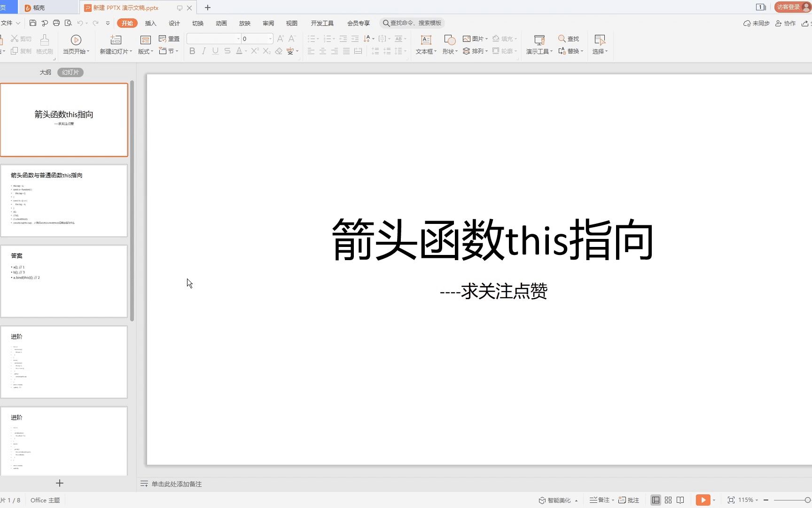The height and width of the screenshot is (508, 812).
Task: Open the font name dropdown
Action: [x=238, y=39]
